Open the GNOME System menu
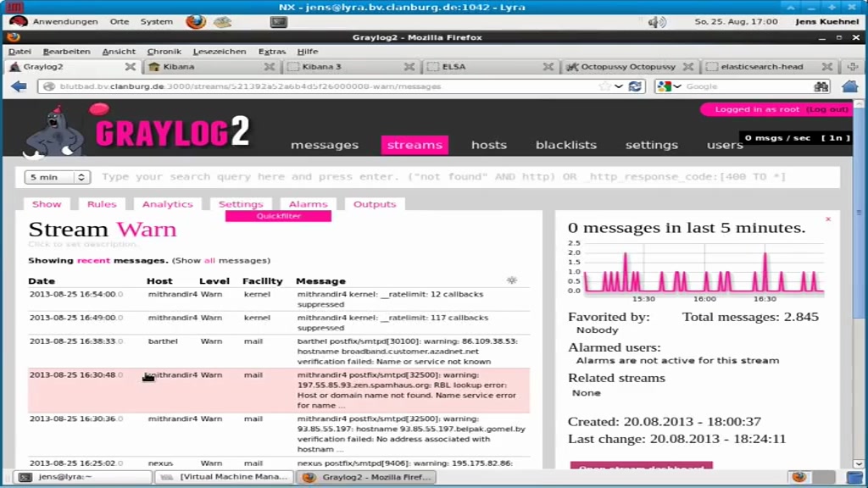Viewport: 868px width, 488px height. coord(157,21)
